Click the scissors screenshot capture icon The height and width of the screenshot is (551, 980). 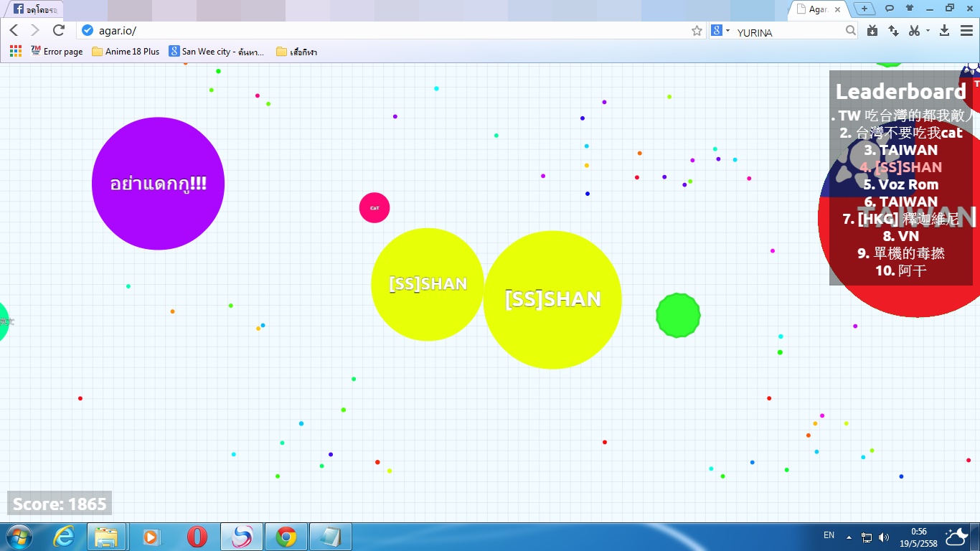tap(913, 30)
